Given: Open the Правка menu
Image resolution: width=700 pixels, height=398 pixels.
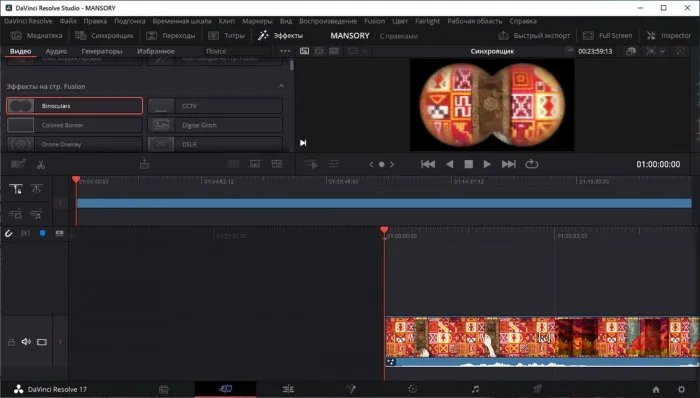Looking at the screenshot, I should (x=95, y=21).
